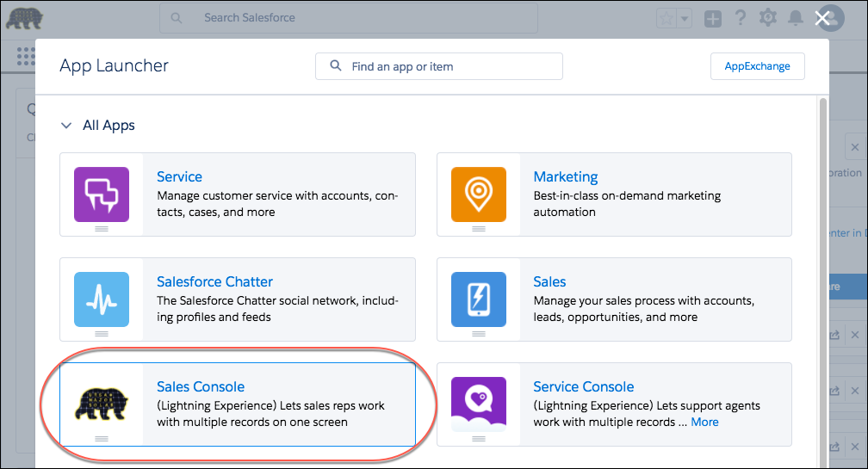
Task: Click the Sales Console tile drag handle
Action: (x=102, y=439)
